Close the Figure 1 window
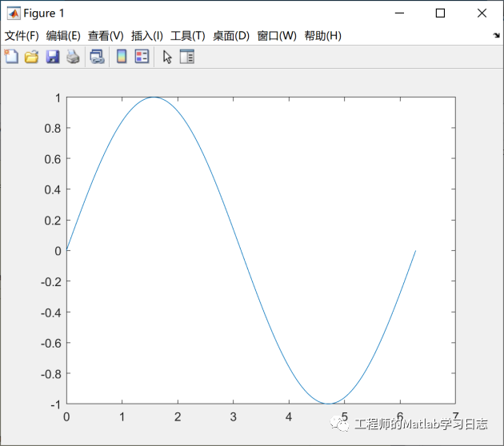The height and width of the screenshot is (446, 504). point(482,13)
